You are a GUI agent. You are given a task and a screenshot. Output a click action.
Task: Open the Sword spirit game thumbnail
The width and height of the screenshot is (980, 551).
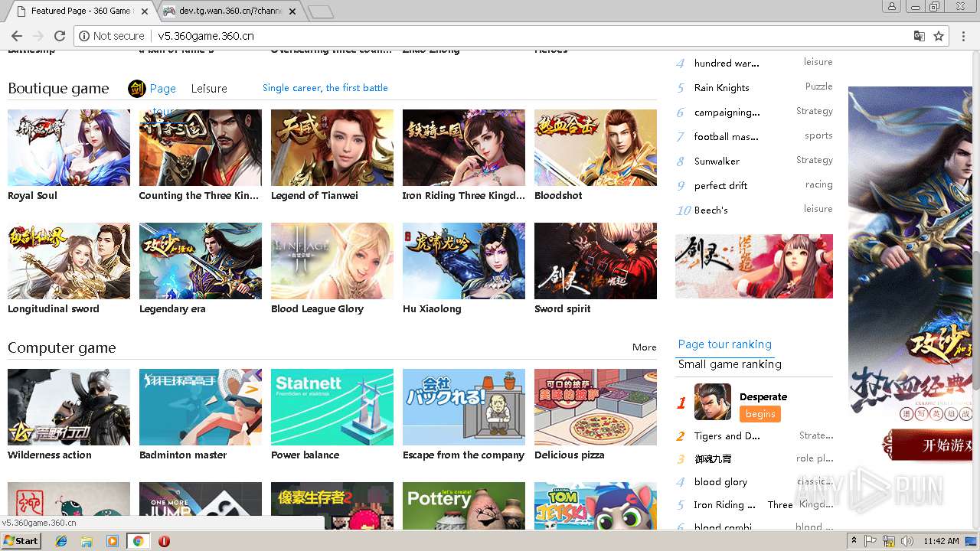[x=596, y=261]
